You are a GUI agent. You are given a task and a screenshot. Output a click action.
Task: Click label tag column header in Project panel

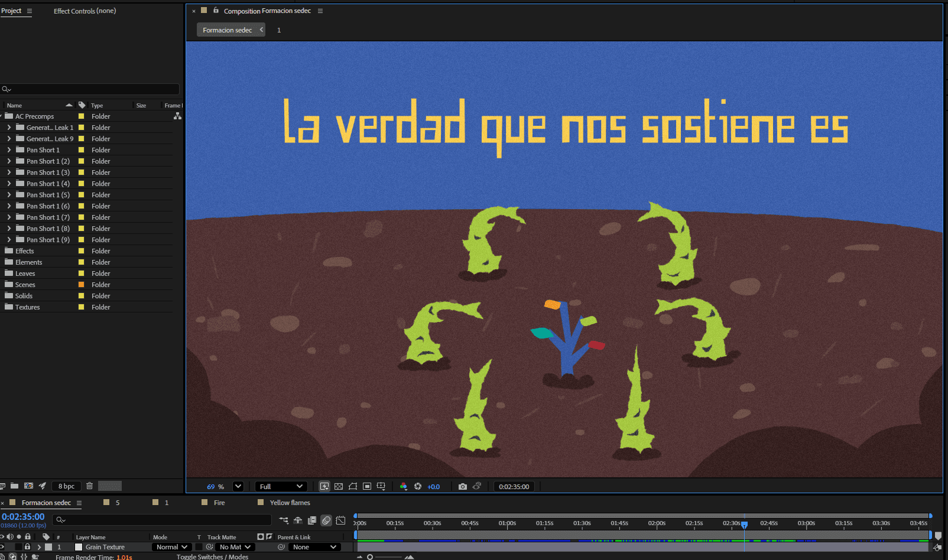tap(82, 105)
